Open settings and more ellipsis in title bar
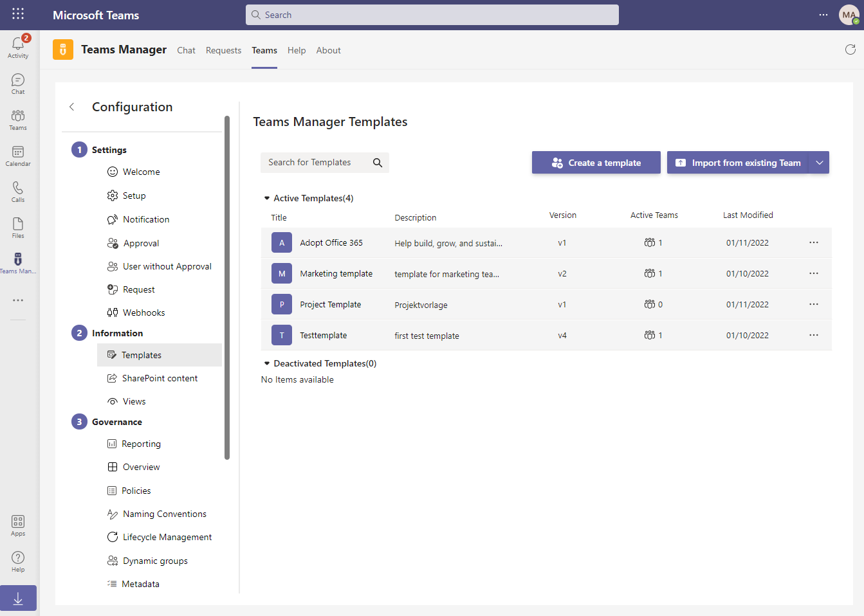This screenshot has width=864, height=616. coord(823,15)
